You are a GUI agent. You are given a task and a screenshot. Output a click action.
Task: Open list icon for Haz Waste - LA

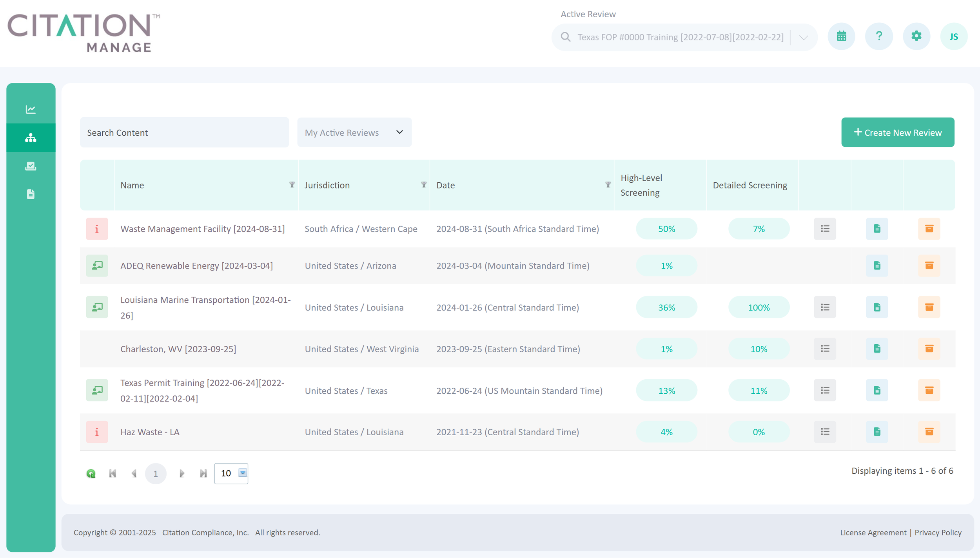(825, 432)
